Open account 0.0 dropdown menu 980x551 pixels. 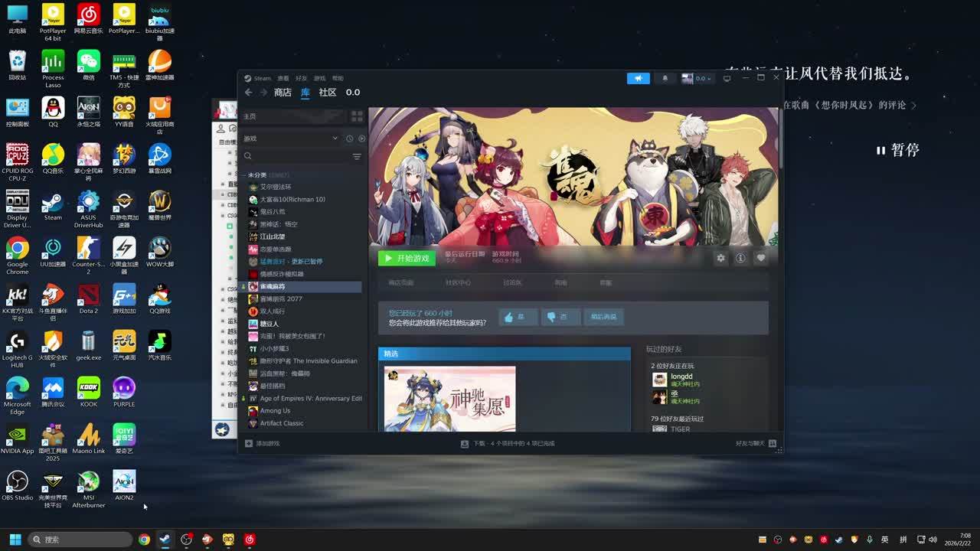click(697, 78)
